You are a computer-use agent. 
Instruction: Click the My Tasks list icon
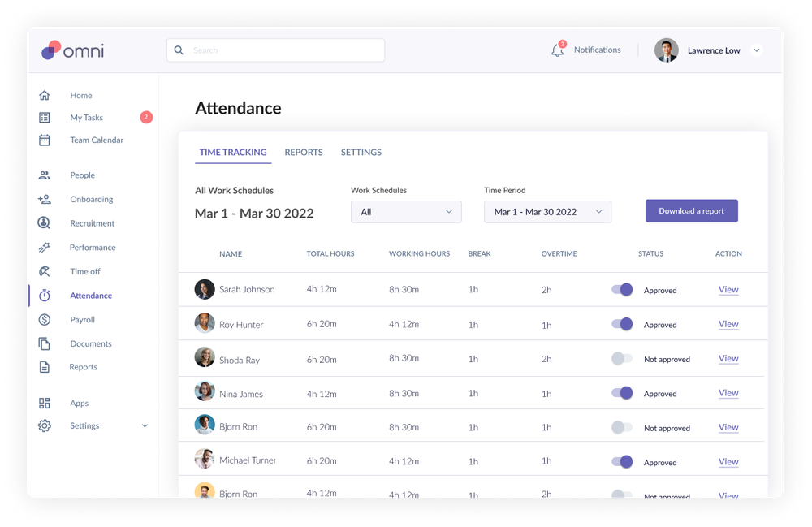tap(45, 118)
